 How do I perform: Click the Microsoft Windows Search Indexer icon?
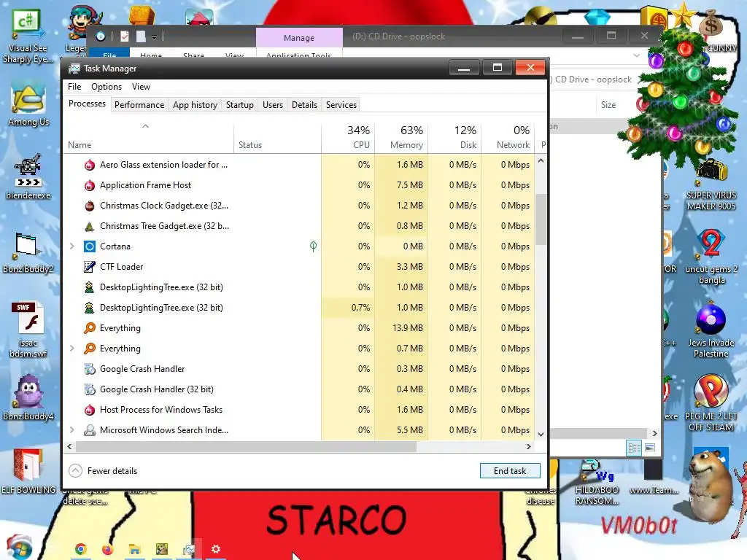point(90,430)
